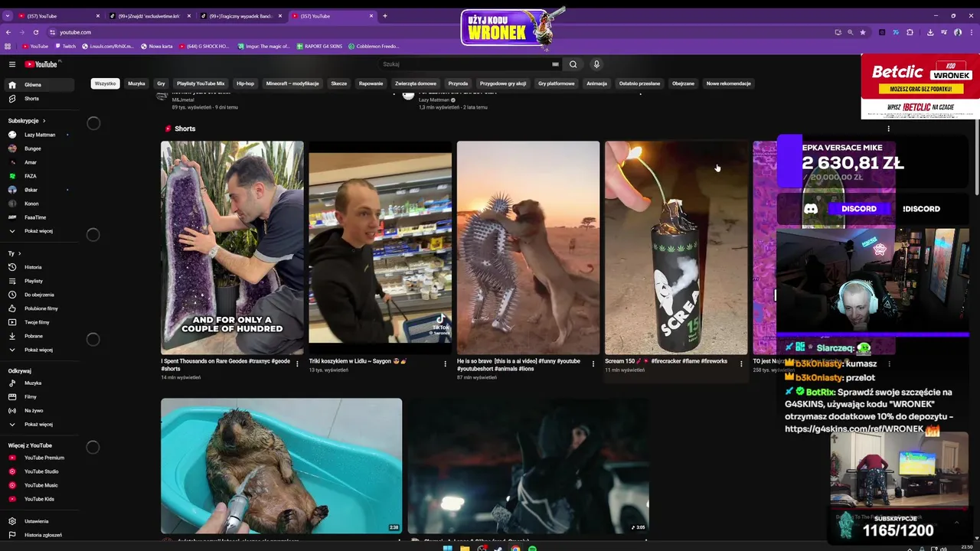This screenshot has height=551, width=980.
Task: Select the Hip-hop filter chip
Action: [245, 83]
